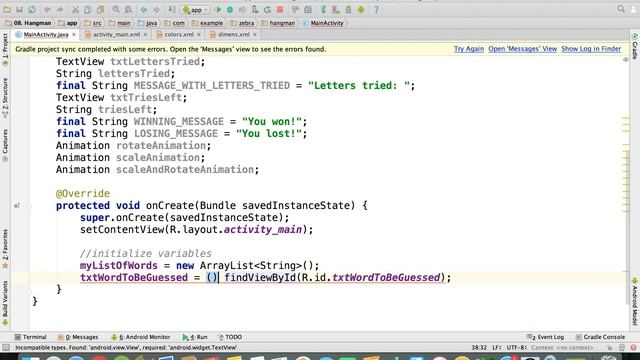
Task: Click the Open folder toolbar icon
Action: click(x=7, y=9)
